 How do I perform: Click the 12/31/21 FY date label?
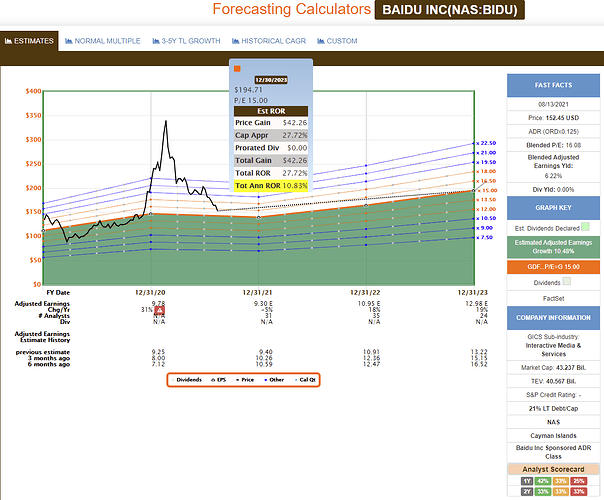click(257, 293)
